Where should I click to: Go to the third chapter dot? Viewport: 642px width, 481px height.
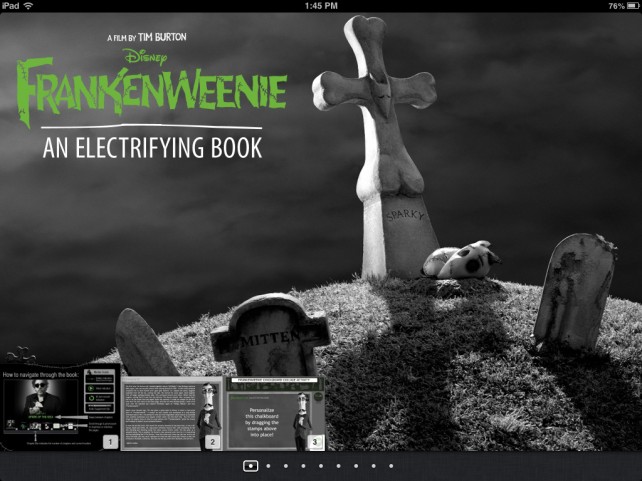tap(286, 466)
